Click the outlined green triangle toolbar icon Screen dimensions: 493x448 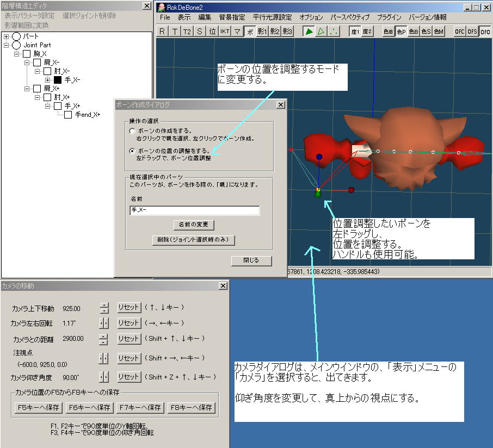tap(321, 32)
